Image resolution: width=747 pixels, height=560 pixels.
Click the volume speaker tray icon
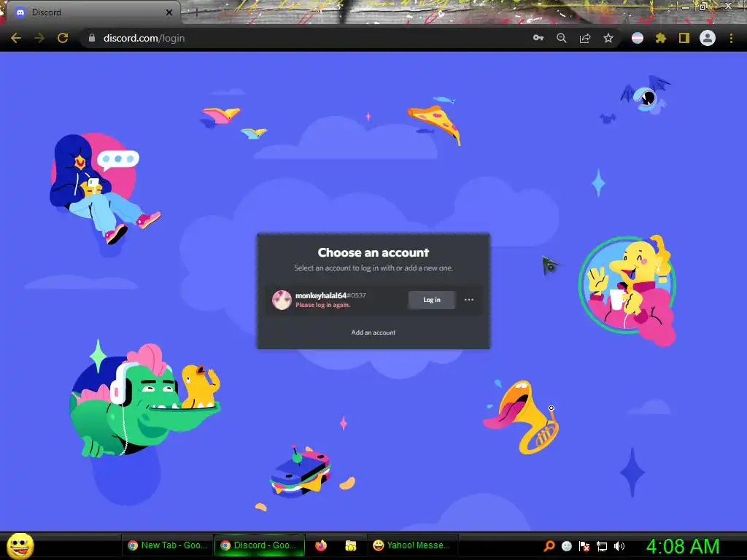(619, 546)
